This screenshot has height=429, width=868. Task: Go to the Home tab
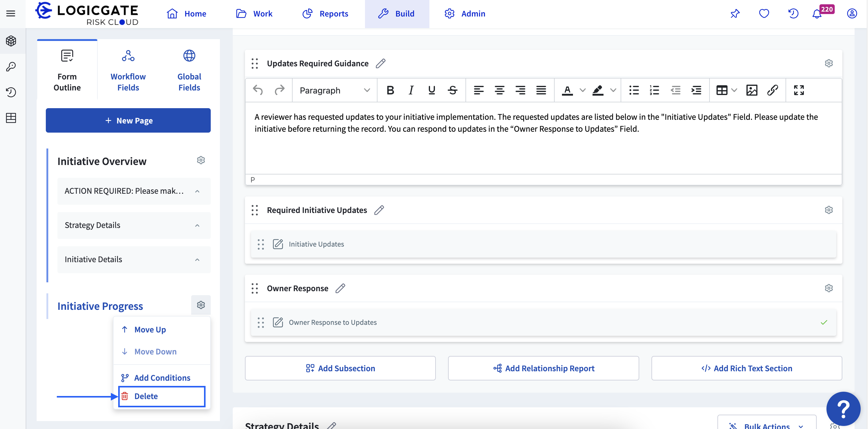pyautogui.click(x=186, y=13)
